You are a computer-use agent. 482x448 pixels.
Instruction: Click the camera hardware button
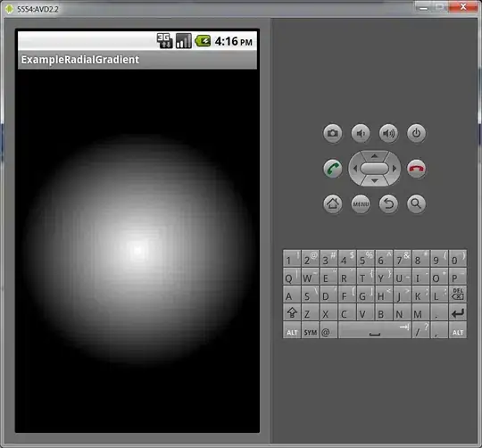tap(333, 133)
